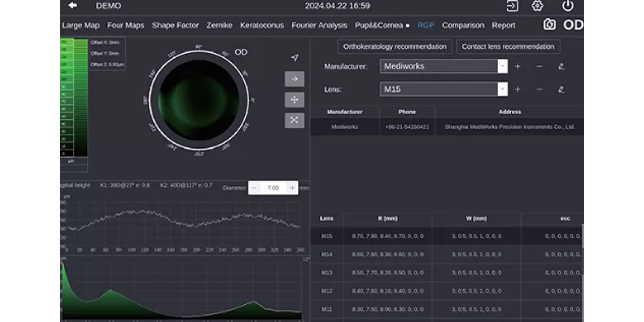Expand the Lens M15 dropdown

[x=502, y=89]
